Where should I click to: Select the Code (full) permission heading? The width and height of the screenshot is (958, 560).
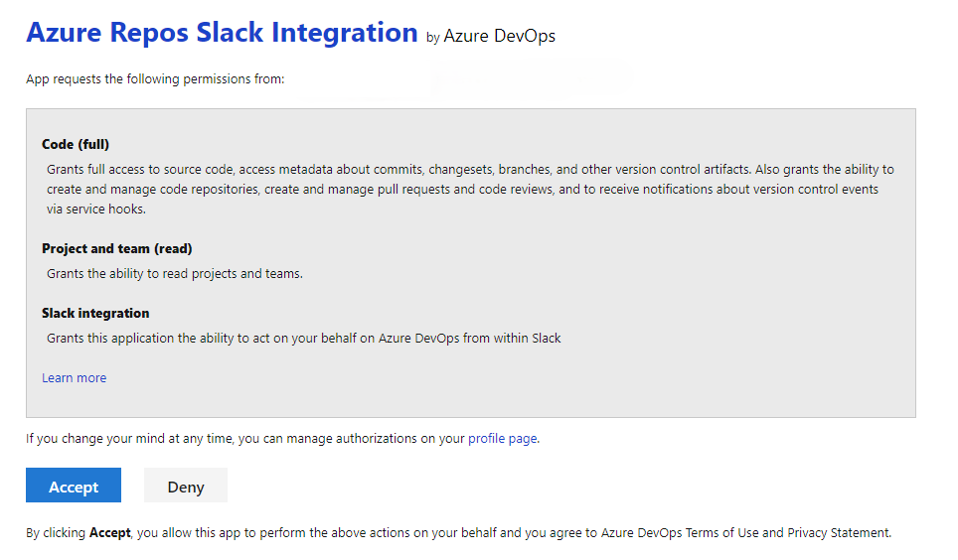pyautogui.click(x=76, y=144)
